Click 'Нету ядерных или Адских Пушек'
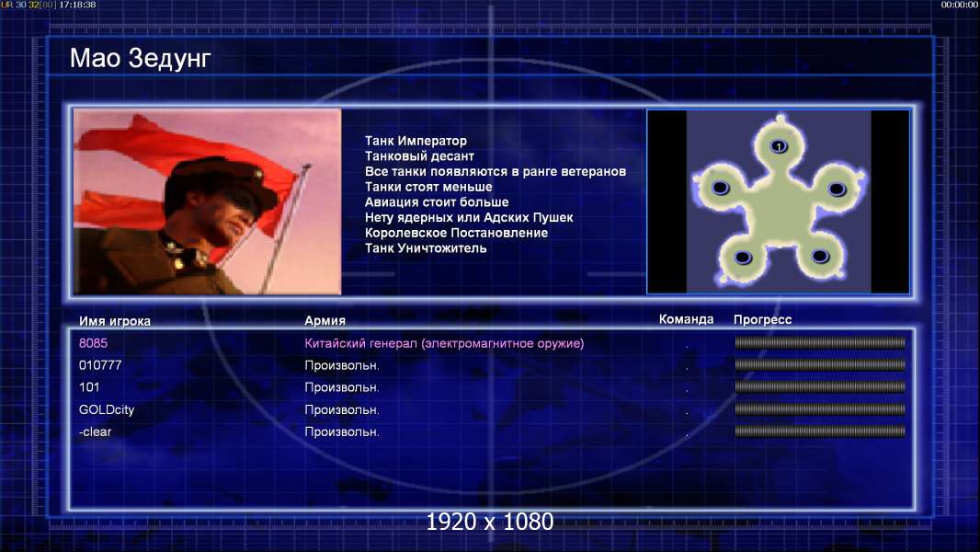The height and width of the screenshot is (552, 980). (469, 217)
